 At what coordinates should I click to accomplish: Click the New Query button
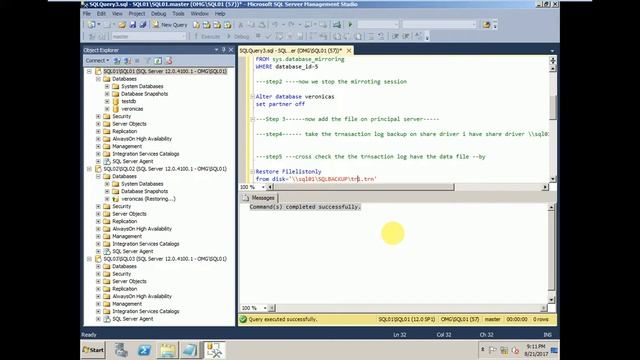click(170, 25)
